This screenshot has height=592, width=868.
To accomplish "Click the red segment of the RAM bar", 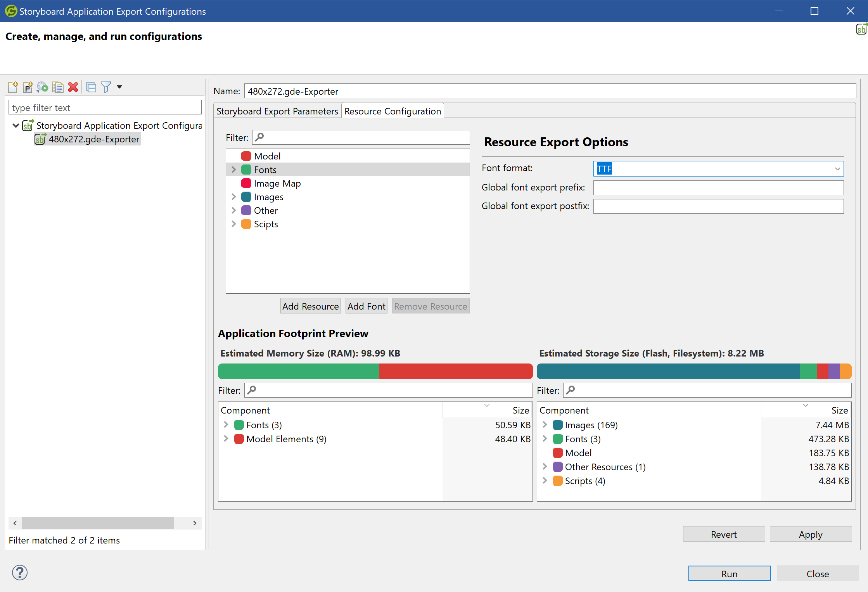I will [x=456, y=371].
